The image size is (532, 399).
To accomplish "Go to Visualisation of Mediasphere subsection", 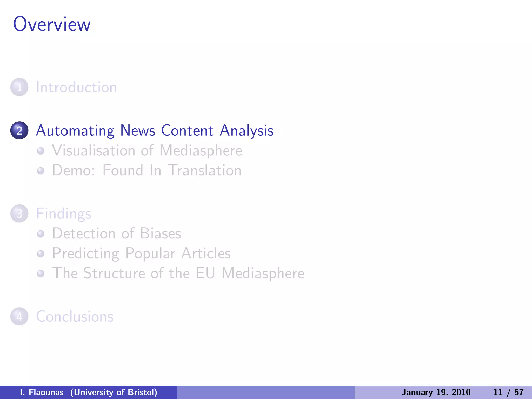I will click(147, 151).
